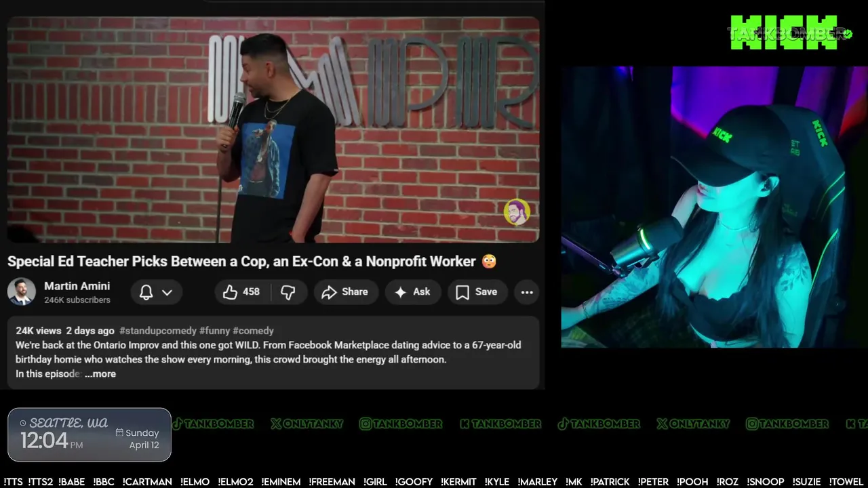The width and height of the screenshot is (868, 488).
Task: Click the !SUZIE command in ticker
Action: point(807,482)
